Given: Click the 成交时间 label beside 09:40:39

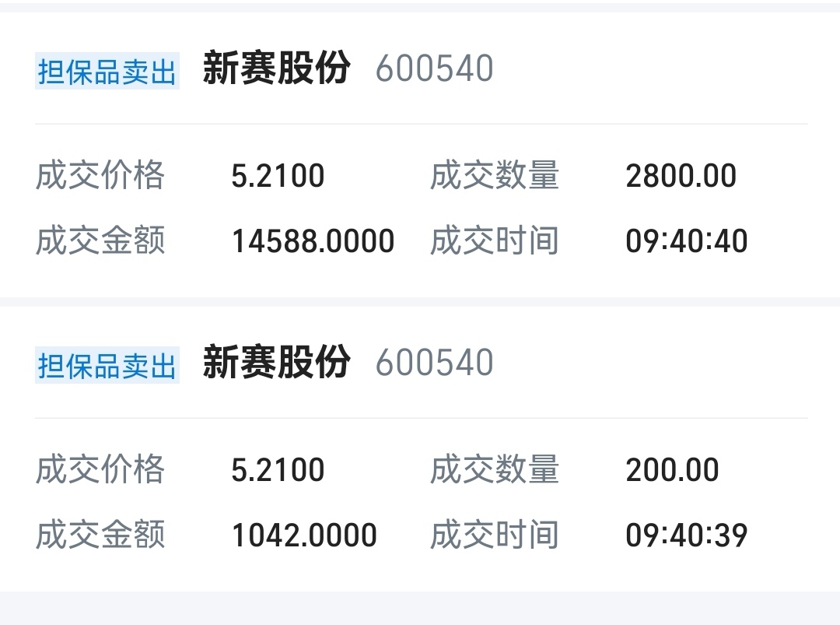Looking at the screenshot, I should [495, 535].
